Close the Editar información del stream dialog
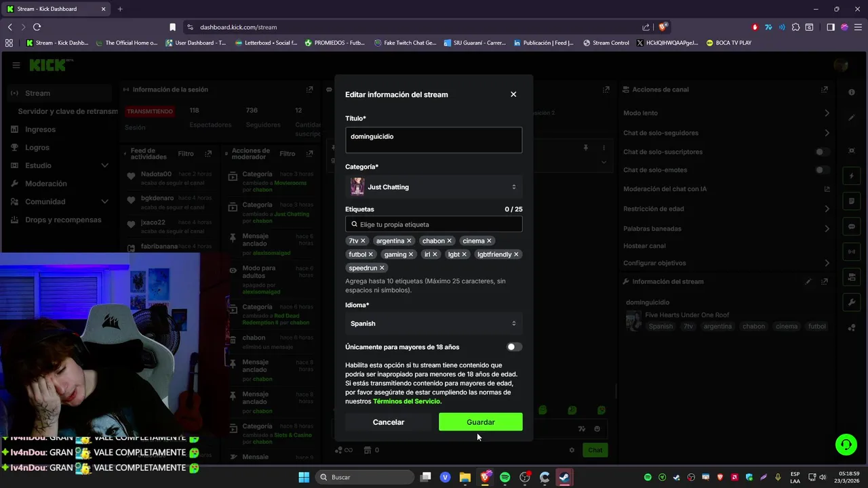The width and height of the screenshot is (868, 488). point(513,94)
